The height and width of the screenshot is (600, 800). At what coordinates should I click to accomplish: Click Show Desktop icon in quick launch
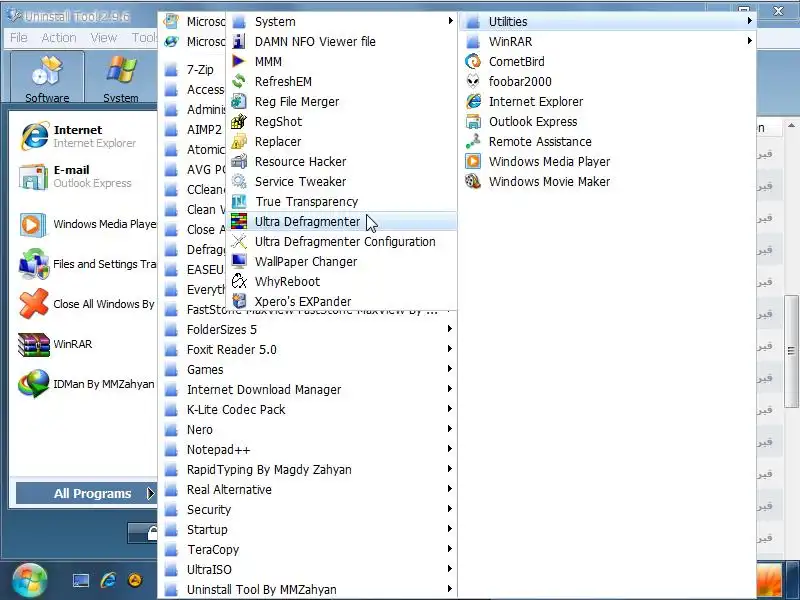pyautogui.click(x=81, y=581)
